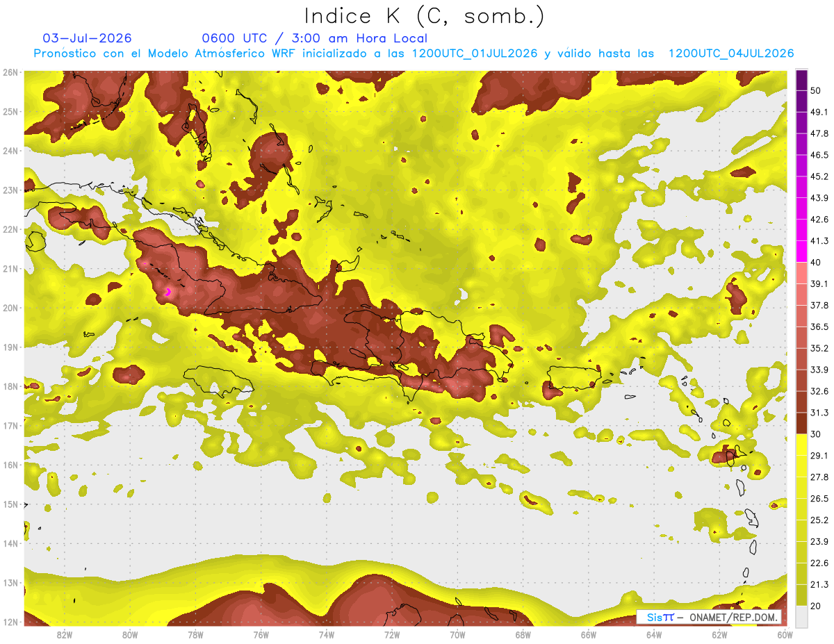This screenshot has height=644, width=834.
Task: Click the latitude axis label "24N"
Action: pyautogui.click(x=10, y=151)
